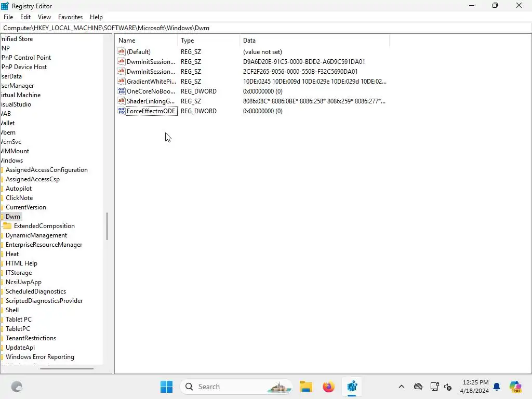Image resolution: width=532 pixels, height=399 pixels.
Task: Launch Firefox from the taskbar
Action: [x=328, y=387]
